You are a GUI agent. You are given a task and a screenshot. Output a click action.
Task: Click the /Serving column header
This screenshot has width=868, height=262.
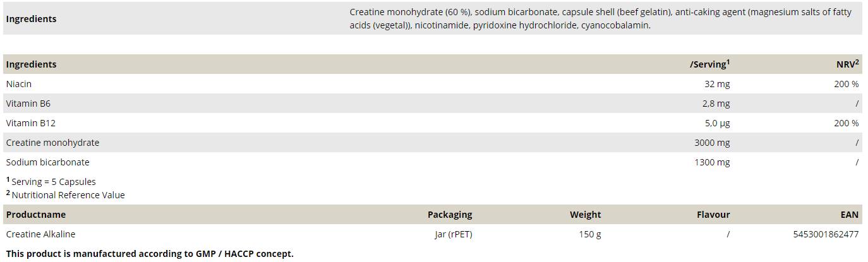[709, 64]
